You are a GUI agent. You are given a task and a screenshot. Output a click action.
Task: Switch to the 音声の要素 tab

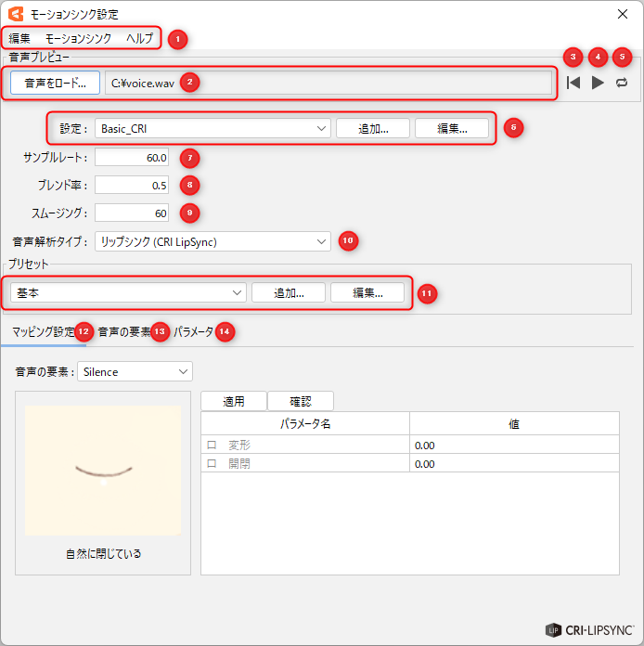[123, 331]
